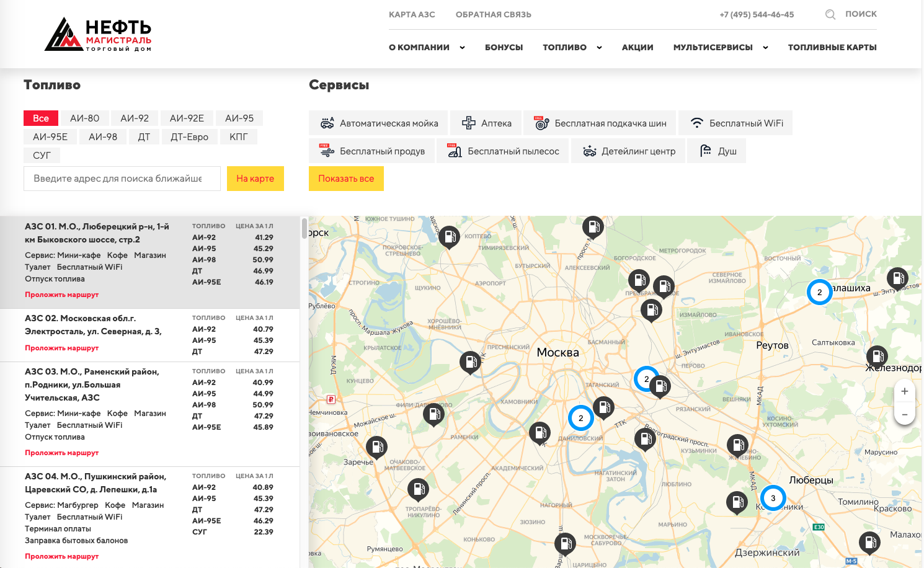Select fuel station marker by Волгоградский проспект

645,440
